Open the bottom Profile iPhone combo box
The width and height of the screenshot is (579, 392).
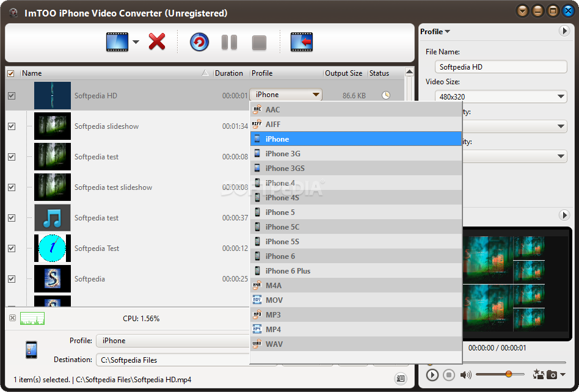173,341
